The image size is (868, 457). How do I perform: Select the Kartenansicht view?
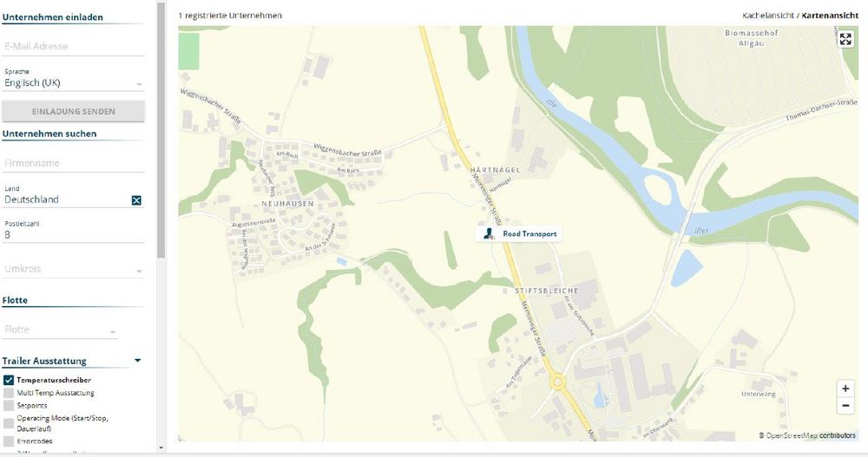pos(830,16)
